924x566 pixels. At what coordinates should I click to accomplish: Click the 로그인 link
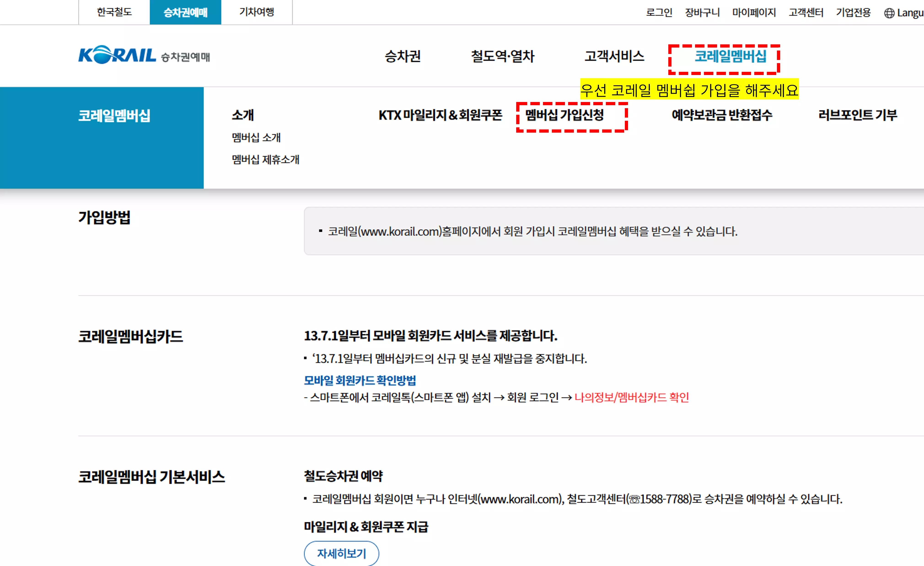point(659,13)
